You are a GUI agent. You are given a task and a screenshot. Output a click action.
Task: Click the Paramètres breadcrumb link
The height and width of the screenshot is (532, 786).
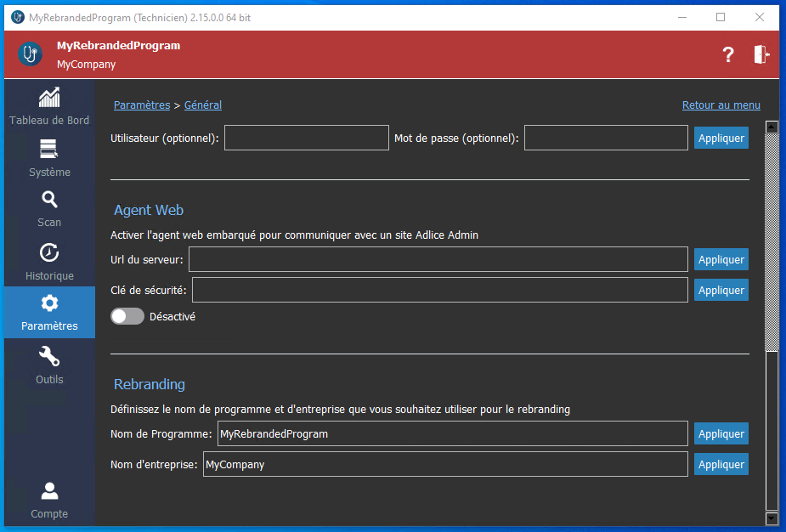coord(142,105)
